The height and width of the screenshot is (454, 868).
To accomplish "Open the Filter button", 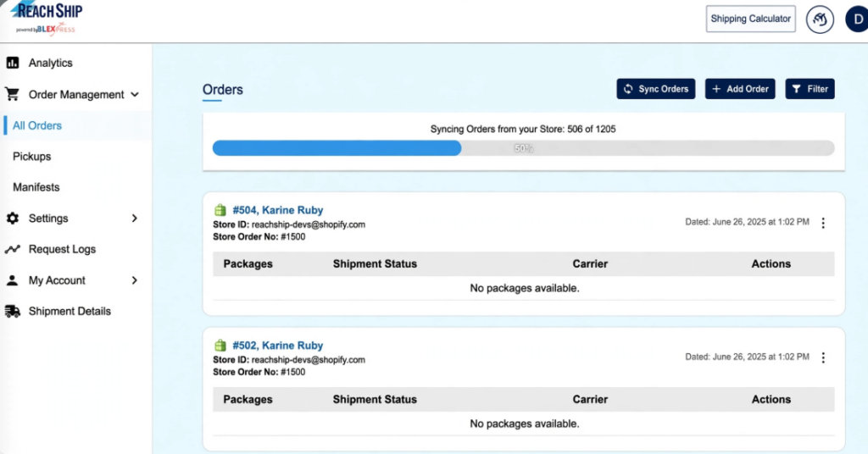I will tap(810, 89).
